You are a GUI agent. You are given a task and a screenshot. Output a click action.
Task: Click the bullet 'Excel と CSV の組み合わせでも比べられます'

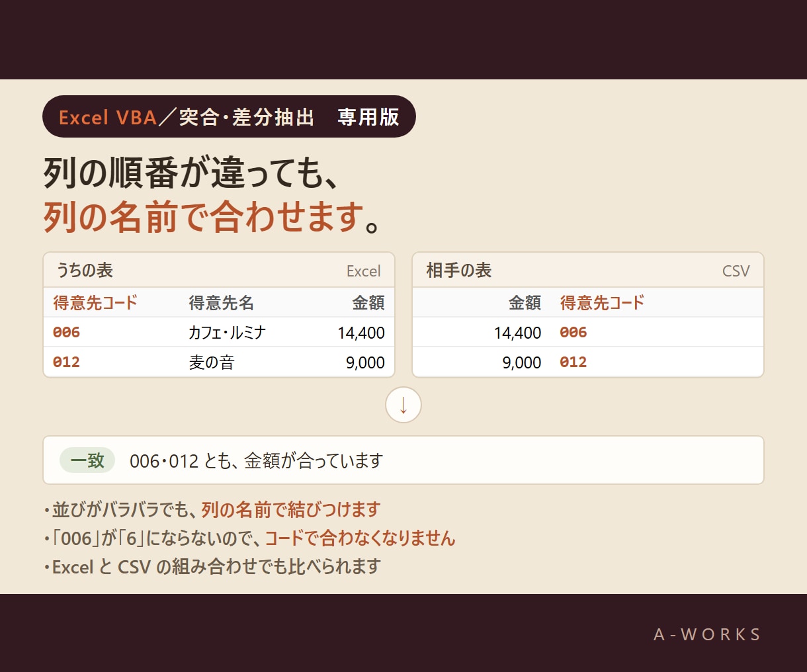coord(212,567)
